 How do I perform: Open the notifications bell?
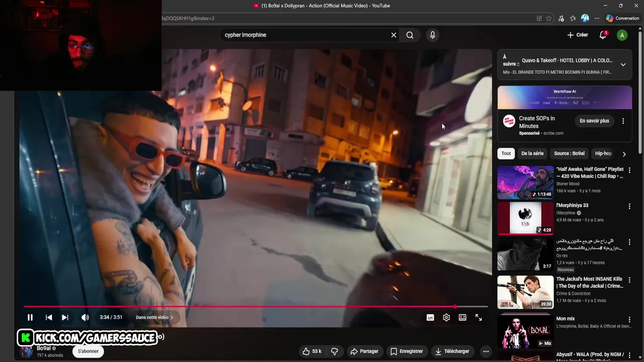point(603,35)
